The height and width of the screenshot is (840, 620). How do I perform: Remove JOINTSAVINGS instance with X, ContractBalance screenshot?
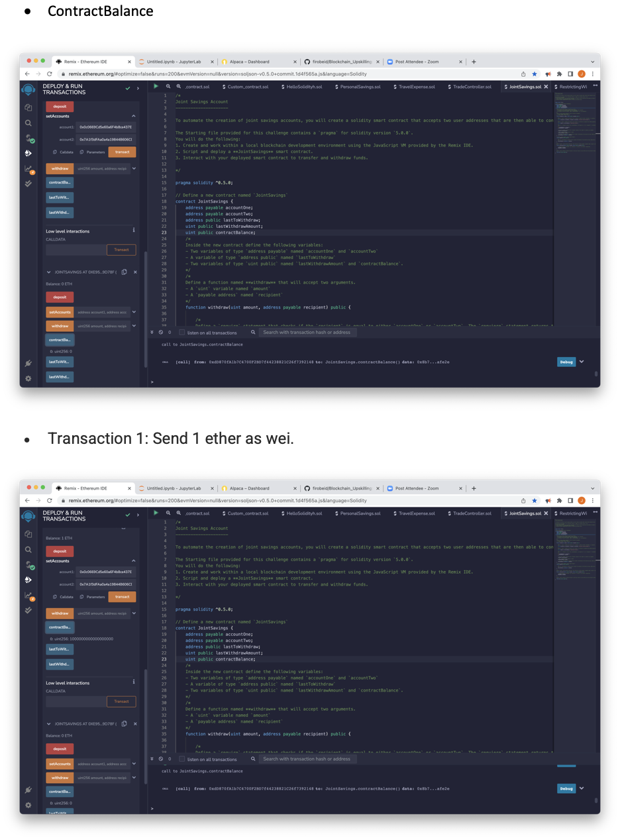(x=135, y=272)
